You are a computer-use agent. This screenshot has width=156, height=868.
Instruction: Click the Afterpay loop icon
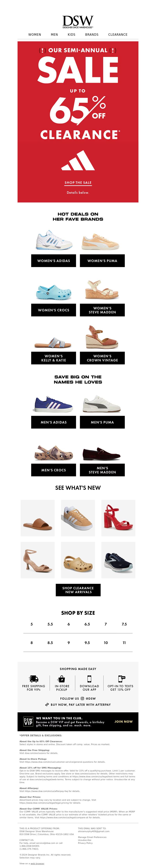coord(47,705)
